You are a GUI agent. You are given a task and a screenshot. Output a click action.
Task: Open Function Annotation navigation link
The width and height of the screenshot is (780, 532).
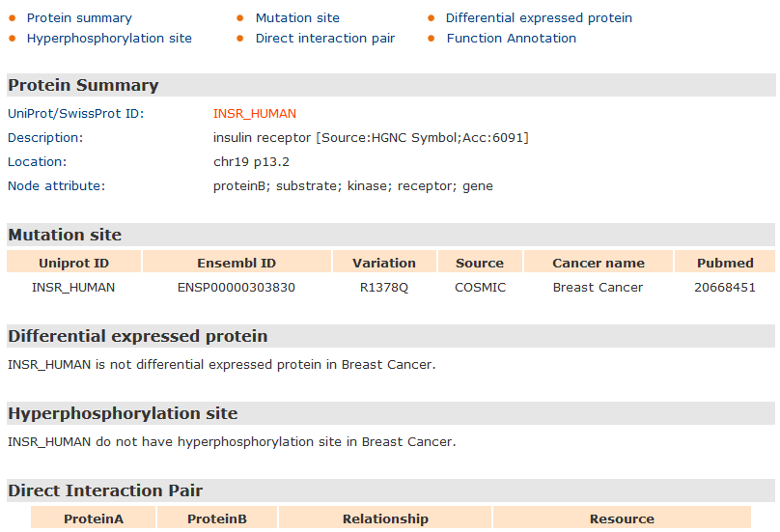[512, 39]
